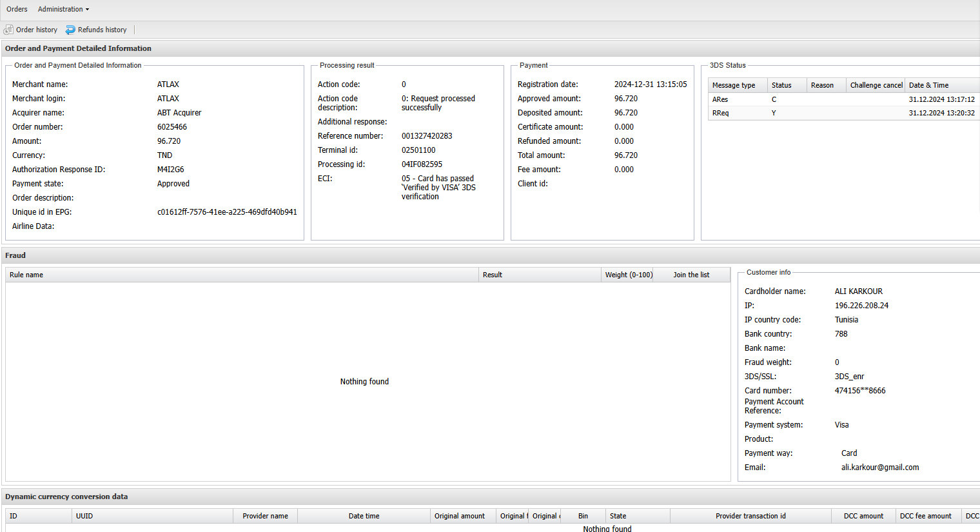The image size is (980, 532).
Task: Sort 3DS Status by Message type column
Action: coord(734,85)
